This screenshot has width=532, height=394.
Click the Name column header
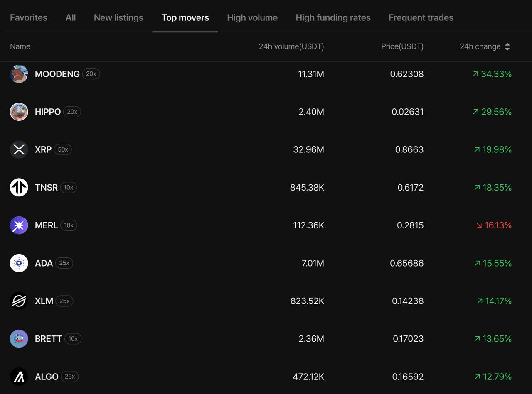[x=20, y=46]
